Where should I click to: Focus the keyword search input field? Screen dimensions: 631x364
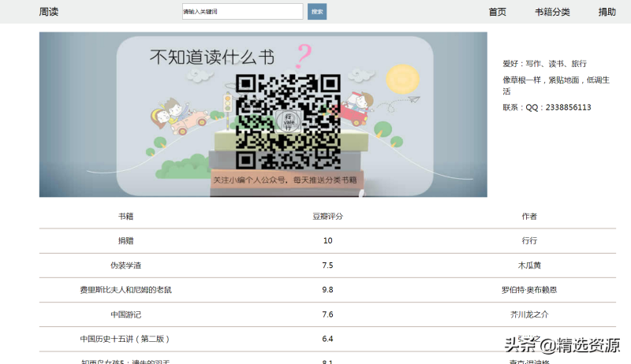[x=242, y=12]
